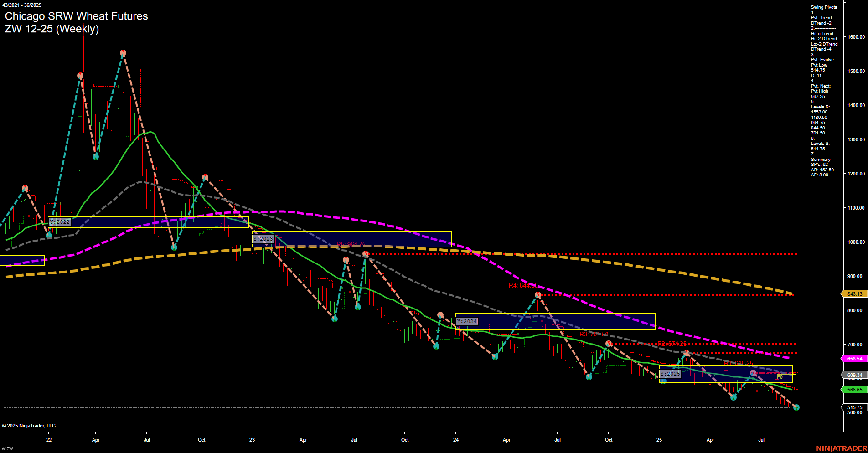
Task: Click the © 2025 NinjaTrader, LLC copyright text
Action: 29,425
